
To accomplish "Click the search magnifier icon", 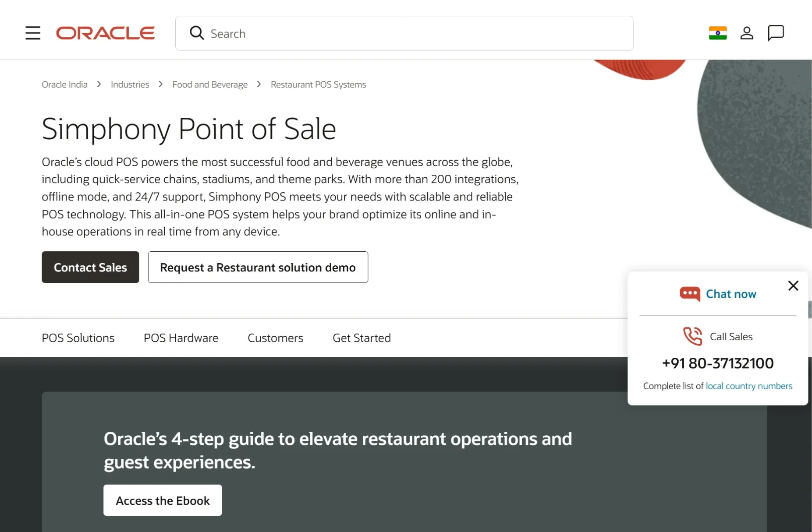I will tap(197, 33).
